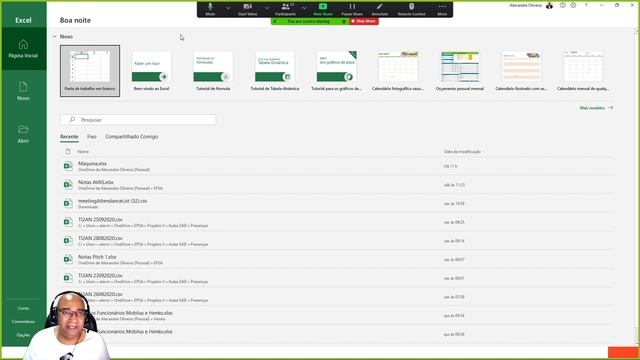Mute microphone in Zoom toolbar
The width and height of the screenshot is (640, 360).
(x=210, y=9)
